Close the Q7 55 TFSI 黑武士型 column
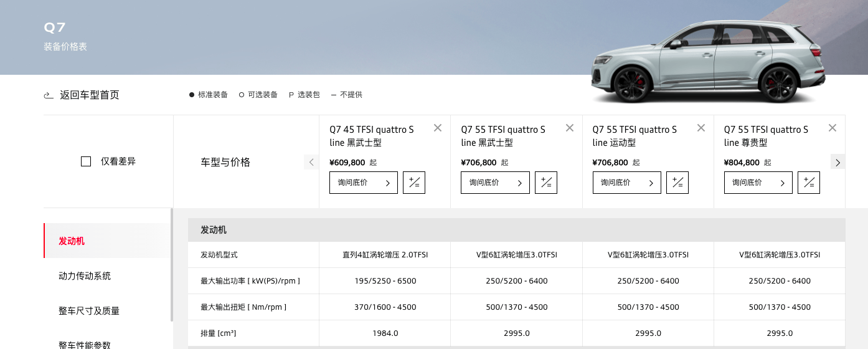 point(569,128)
